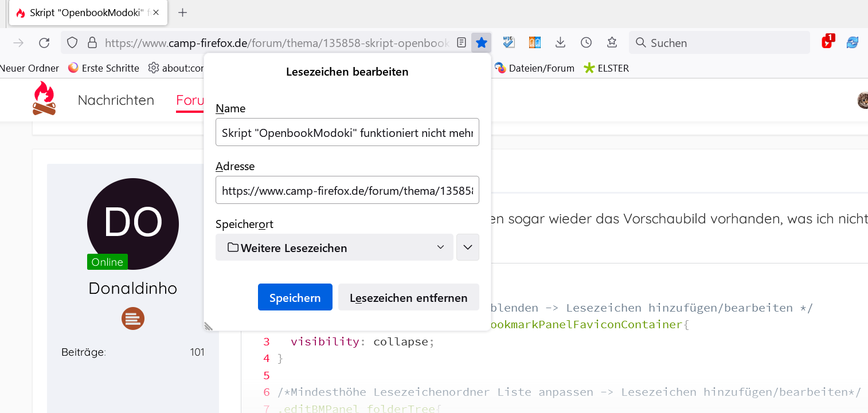This screenshot has height=413, width=868.
Task: Click the Adresse URL field
Action: tap(347, 190)
